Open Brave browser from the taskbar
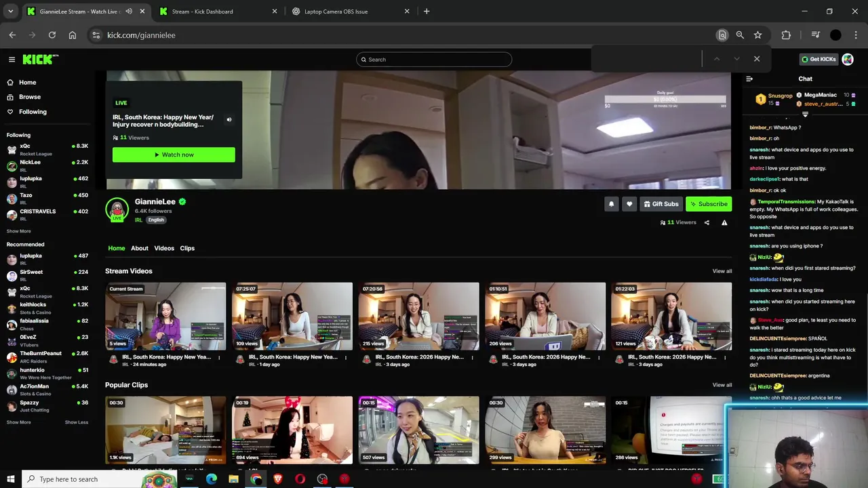The image size is (868, 488). (x=277, y=479)
